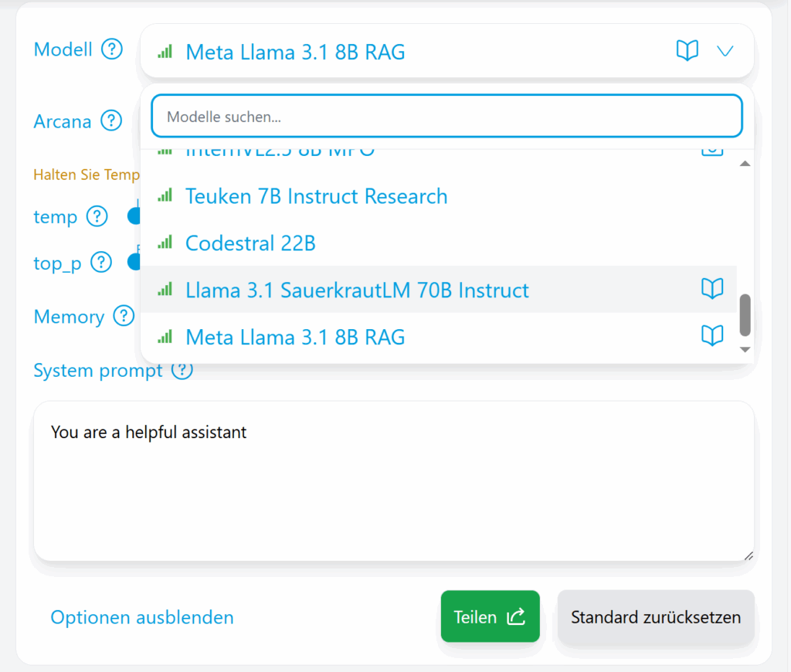Click book icon on Meta Llama 3.1 8B RAG list row
This screenshot has width=791, height=672.
click(712, 335)
